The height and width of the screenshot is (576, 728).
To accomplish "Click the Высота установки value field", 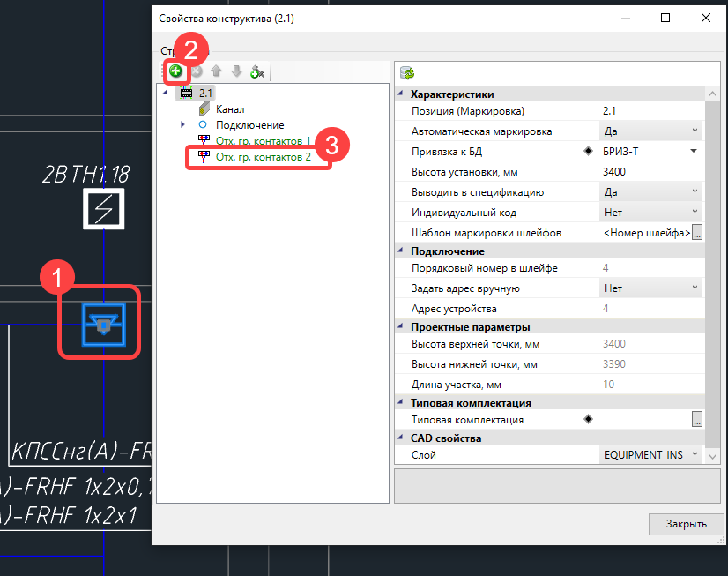I will 650,172.
